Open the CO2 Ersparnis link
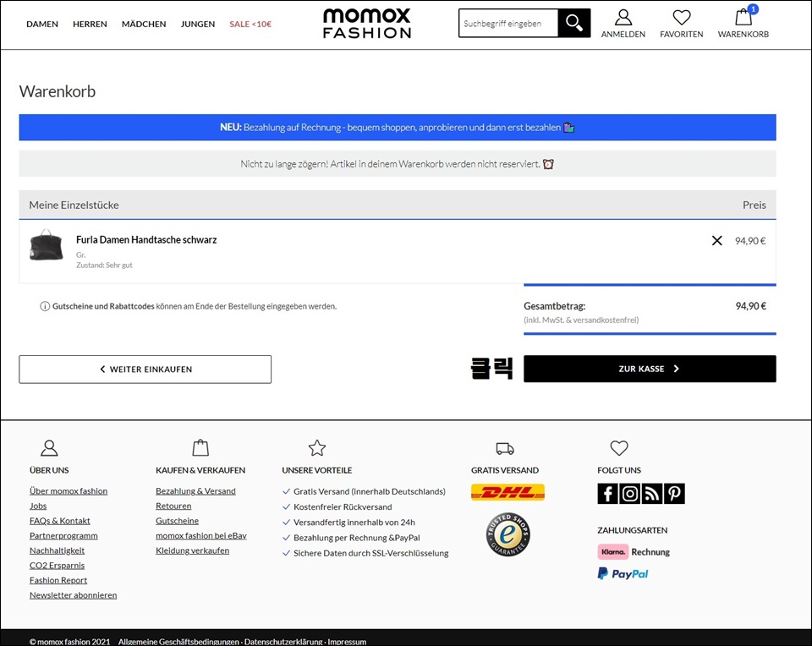This screenshot has height=646, width=812. click(57, 565)
